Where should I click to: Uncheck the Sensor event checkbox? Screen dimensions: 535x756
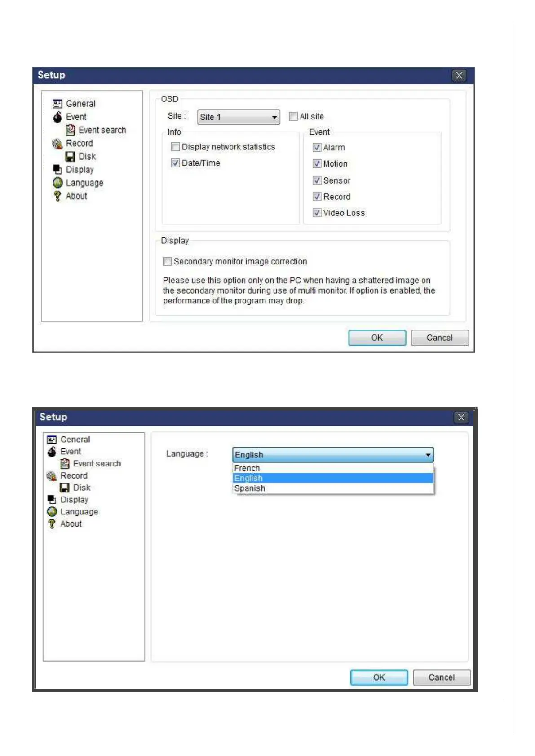click(317, 180)
